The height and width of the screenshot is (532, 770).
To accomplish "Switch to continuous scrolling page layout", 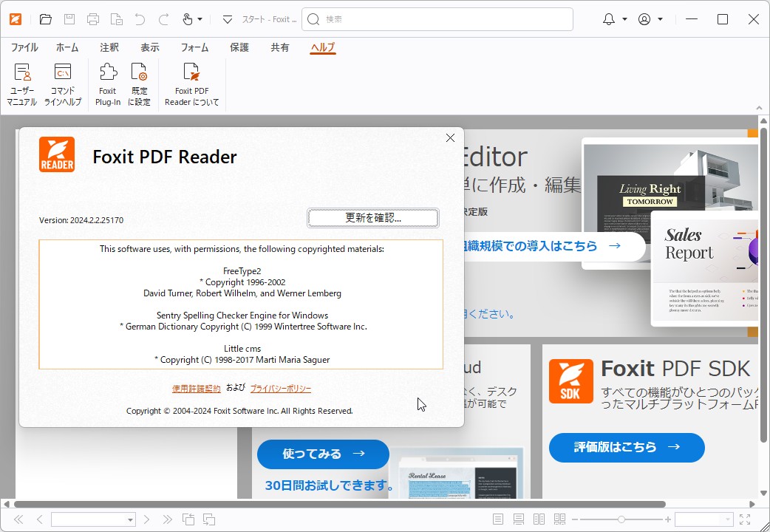I will click(x=518, y=519).
